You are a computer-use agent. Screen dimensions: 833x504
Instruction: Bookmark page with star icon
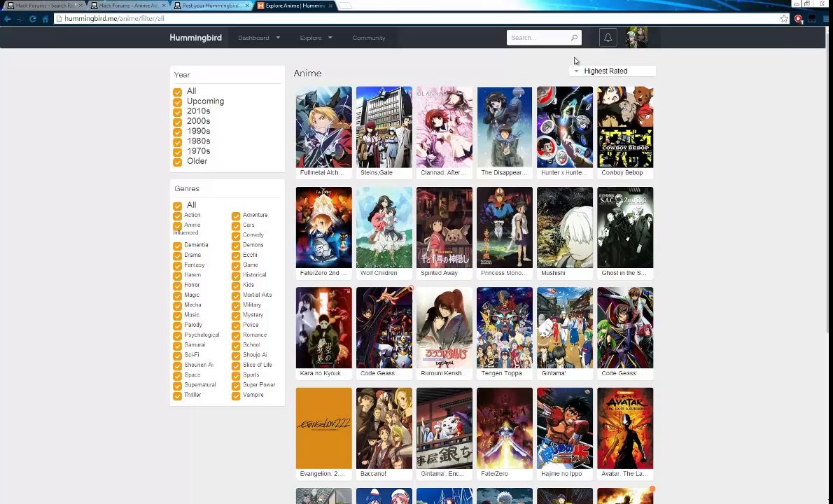coord(784,19)
